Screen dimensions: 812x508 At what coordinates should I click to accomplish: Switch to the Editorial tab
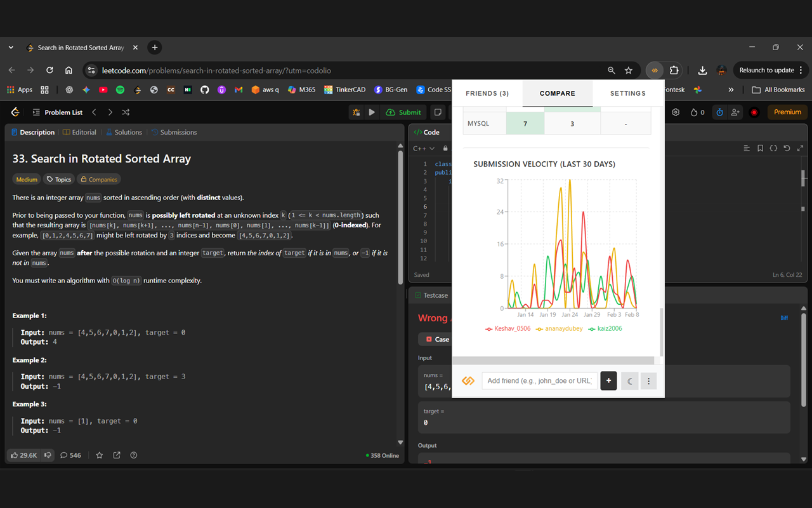(79, 132)
